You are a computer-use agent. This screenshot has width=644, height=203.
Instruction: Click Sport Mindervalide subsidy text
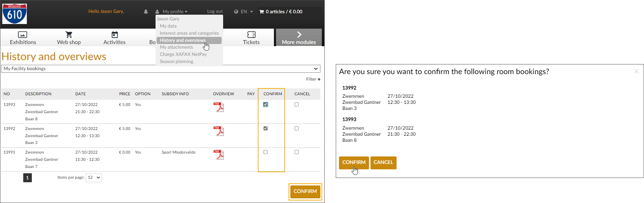[179, 152]
